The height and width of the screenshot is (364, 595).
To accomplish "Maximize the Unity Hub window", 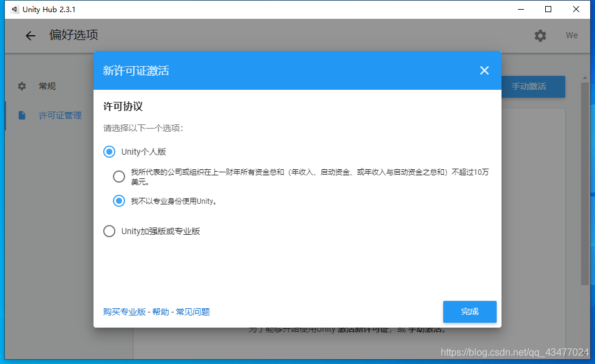I will tap(548, 9).
